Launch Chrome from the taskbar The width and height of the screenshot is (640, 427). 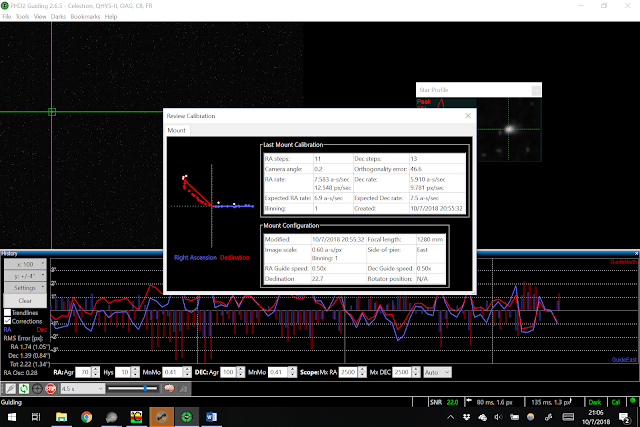pos(86,417)
